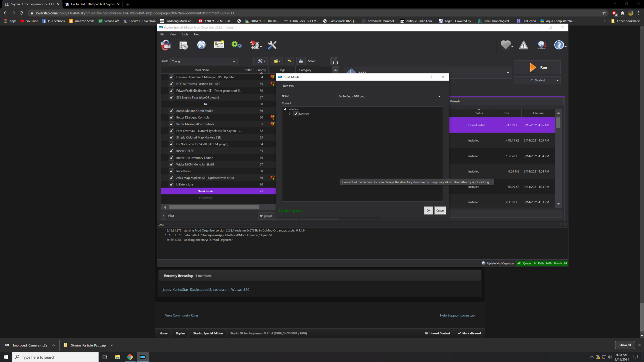Open the warning triangle Notifications icon
The image size is (644, 362).
(524, 45)
